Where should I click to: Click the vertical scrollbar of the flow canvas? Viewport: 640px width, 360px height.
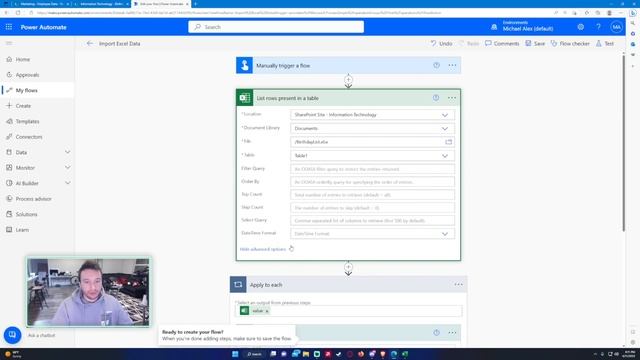[x=623, y=143]
